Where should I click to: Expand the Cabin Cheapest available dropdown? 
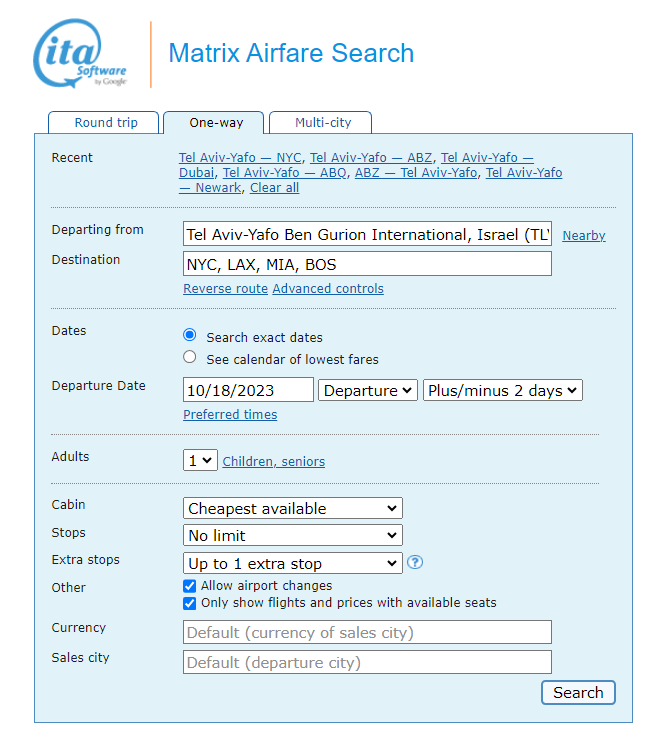[293, 508]
